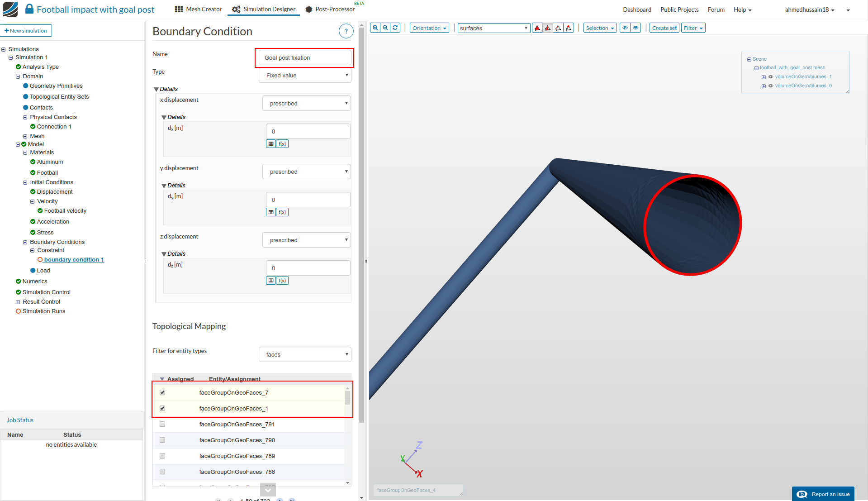Switch to Simulation Designer tab
Screen dimensions: 868x501
click(x=264, y=9)
